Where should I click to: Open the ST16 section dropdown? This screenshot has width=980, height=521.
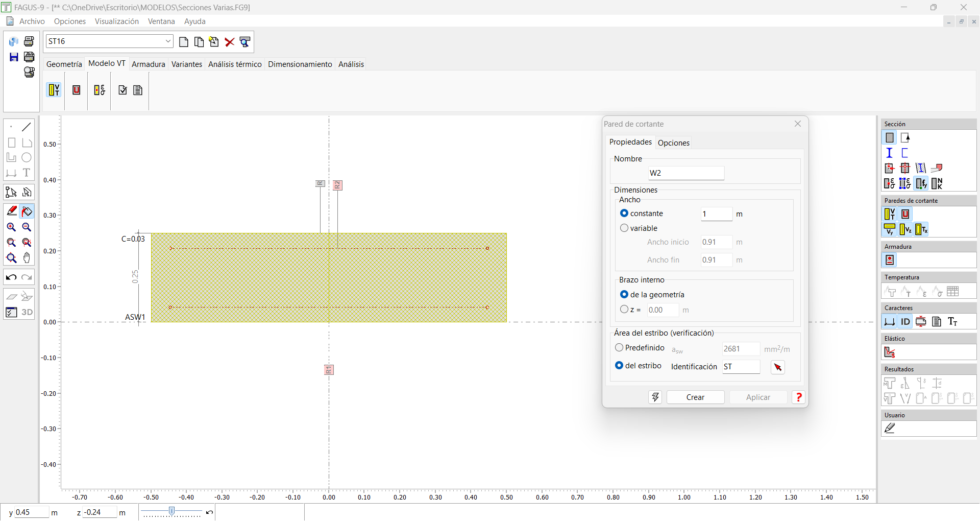pyautogui.click(x=168, y=41)
